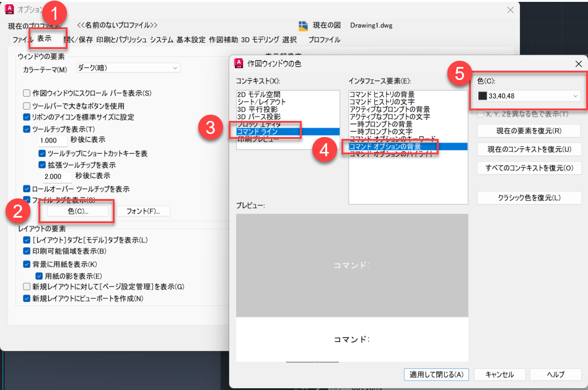
Task: Toggle 用紙の影を表示(E) checkbox
Action: 39,276
